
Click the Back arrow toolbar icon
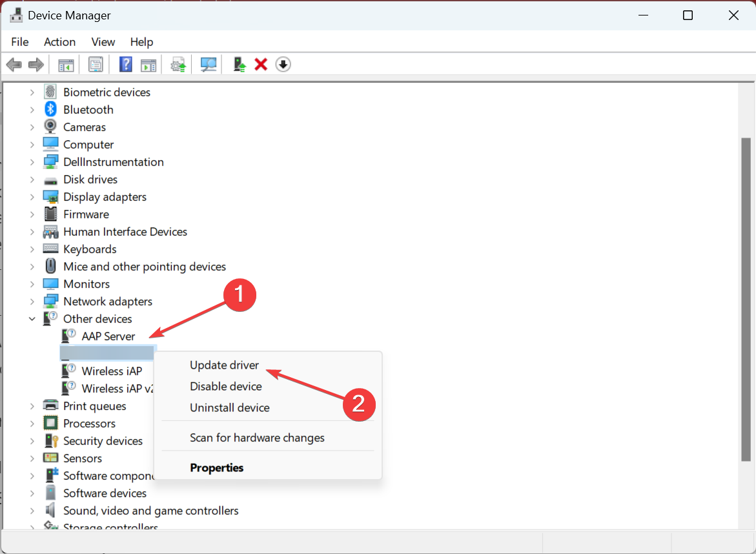(x=14, y=65)
